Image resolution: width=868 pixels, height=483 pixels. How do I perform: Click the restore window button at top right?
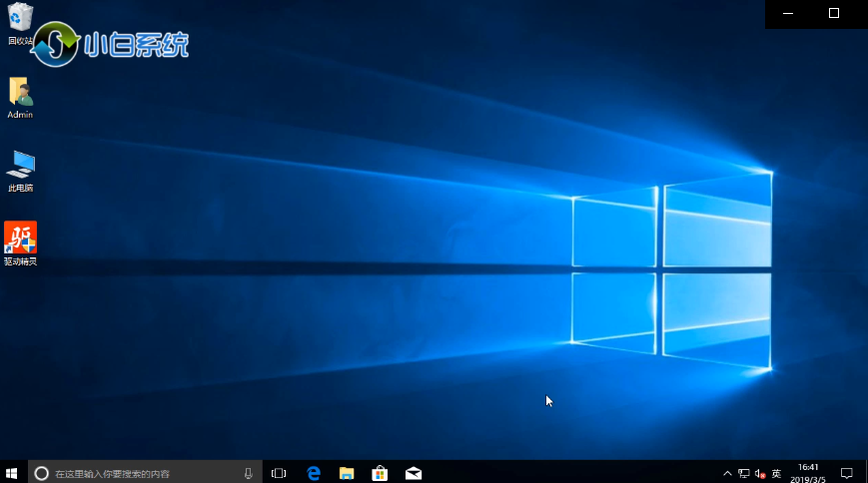pyautogui.click(x=834, y=13)
